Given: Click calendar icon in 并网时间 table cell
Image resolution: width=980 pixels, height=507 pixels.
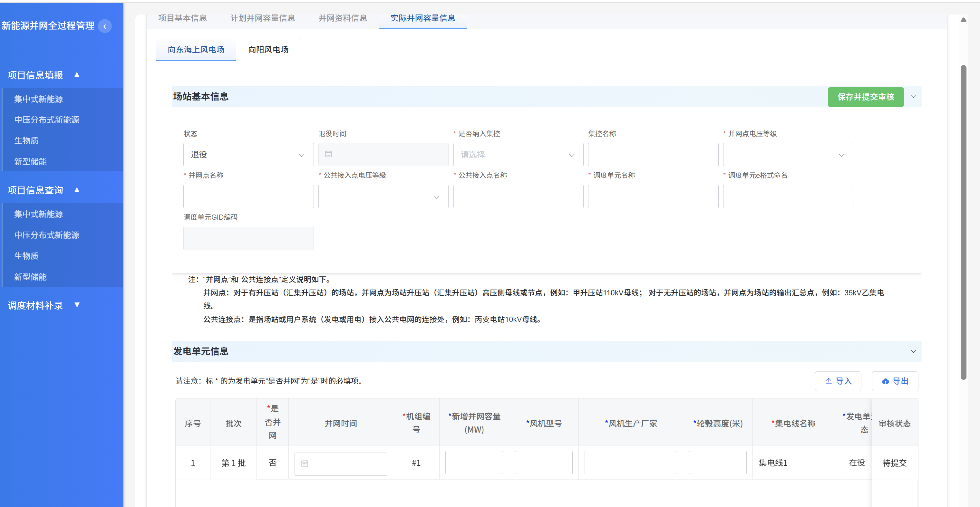Looking at the screenshot, I should pos(305,463).
